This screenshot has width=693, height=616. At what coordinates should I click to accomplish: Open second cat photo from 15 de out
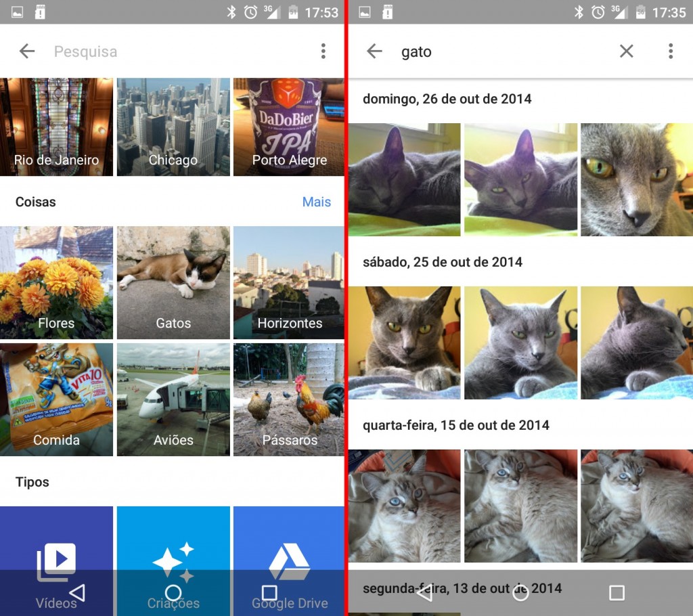point(520,506)
